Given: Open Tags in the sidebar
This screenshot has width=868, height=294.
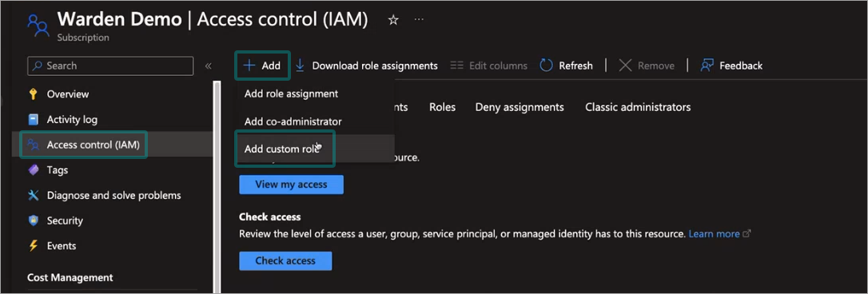Looking at the screenshot, I should point(57,170).
